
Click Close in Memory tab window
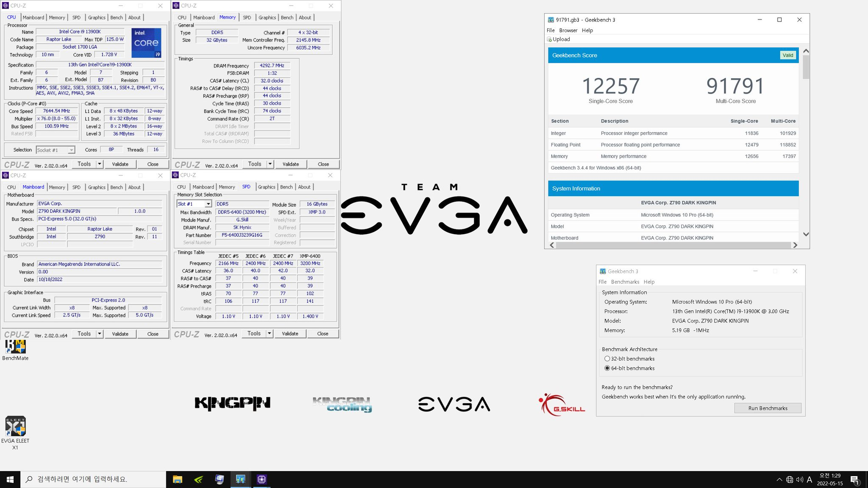click(323, 164)
